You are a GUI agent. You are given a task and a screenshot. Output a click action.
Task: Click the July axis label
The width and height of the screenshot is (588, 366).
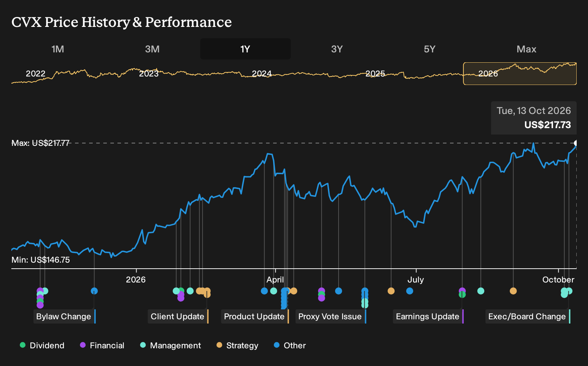point(416,280)
